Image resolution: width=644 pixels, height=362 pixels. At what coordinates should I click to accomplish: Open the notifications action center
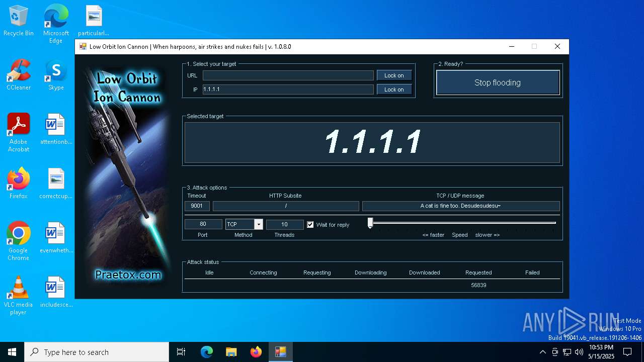coord(627,352)
